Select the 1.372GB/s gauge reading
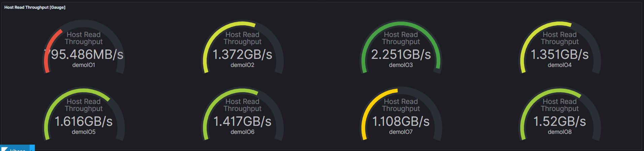Image resolution: width=644 pixels, height=151 pixels. [242, 54]
